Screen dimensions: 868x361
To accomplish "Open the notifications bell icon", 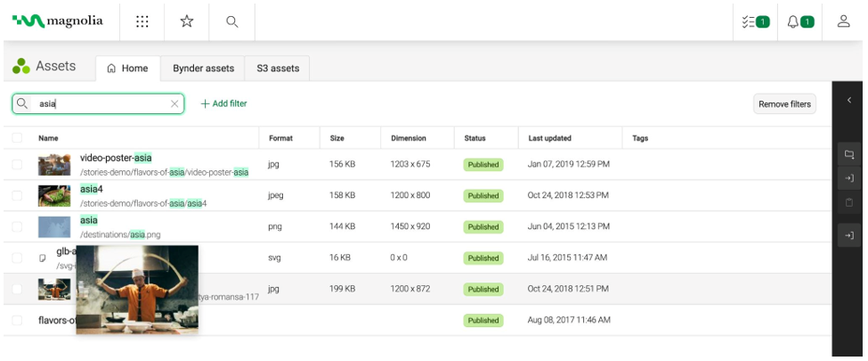I will (x=800, y=22).
